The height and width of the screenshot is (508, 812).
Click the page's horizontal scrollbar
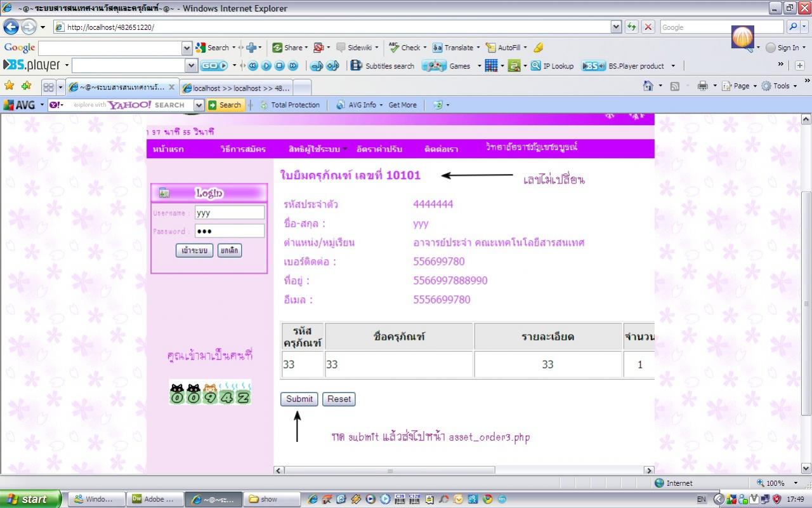click(x=464, y=471)
